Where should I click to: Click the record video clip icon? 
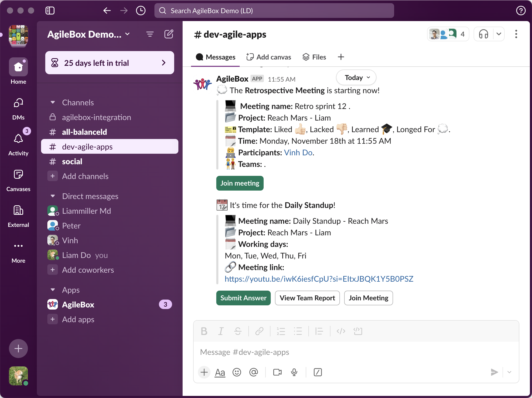pos(277,372)
